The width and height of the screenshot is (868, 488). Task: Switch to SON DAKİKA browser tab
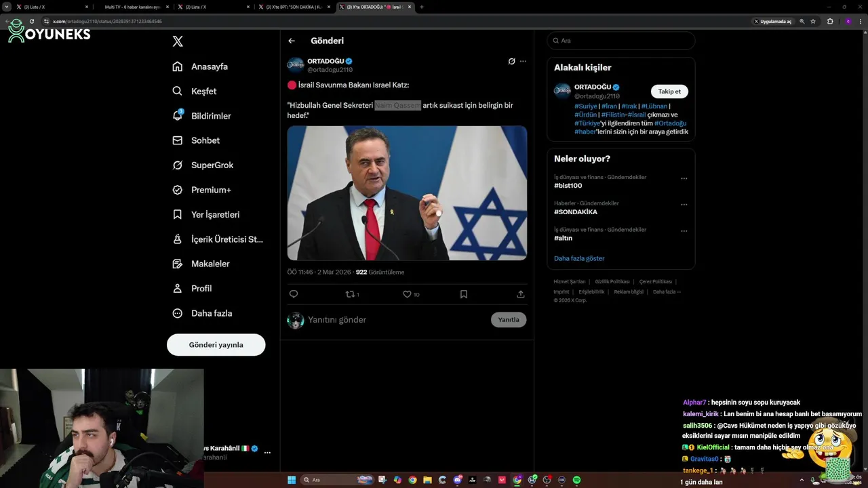coord(293,7)
